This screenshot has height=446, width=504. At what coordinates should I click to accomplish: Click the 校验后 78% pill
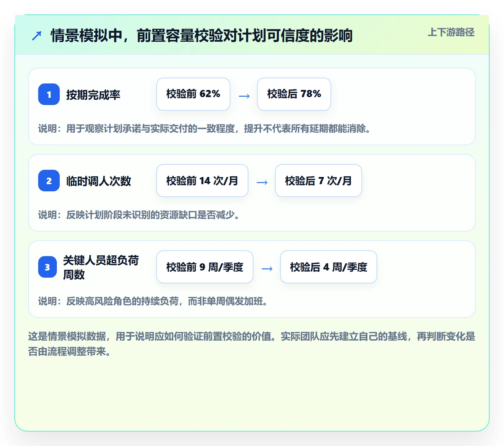coord(294,94)
